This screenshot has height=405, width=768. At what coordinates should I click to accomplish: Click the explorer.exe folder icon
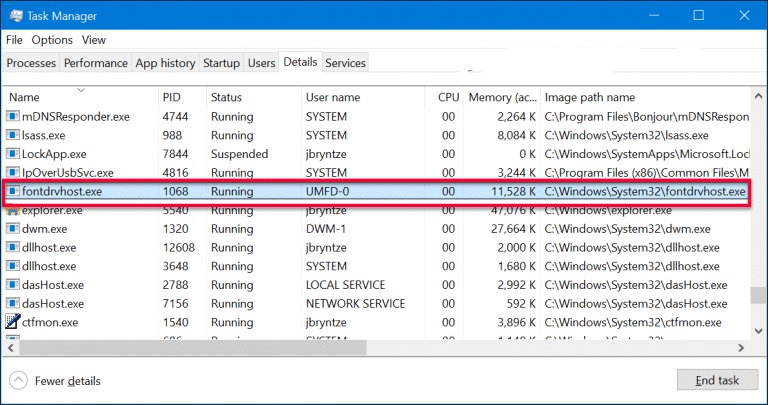[x=12, y=211]
